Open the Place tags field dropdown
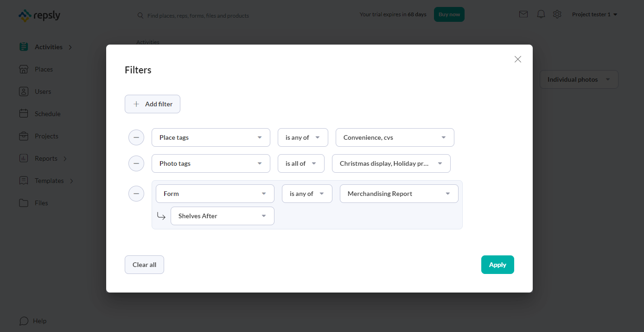644x332 pixels. tap(211, 137)
